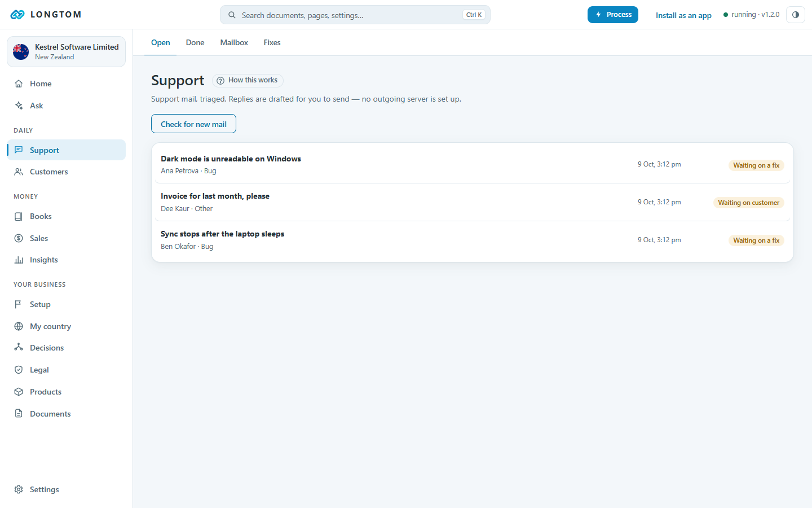Open Kestrel Software Limited company switcher

pos(66,51)
